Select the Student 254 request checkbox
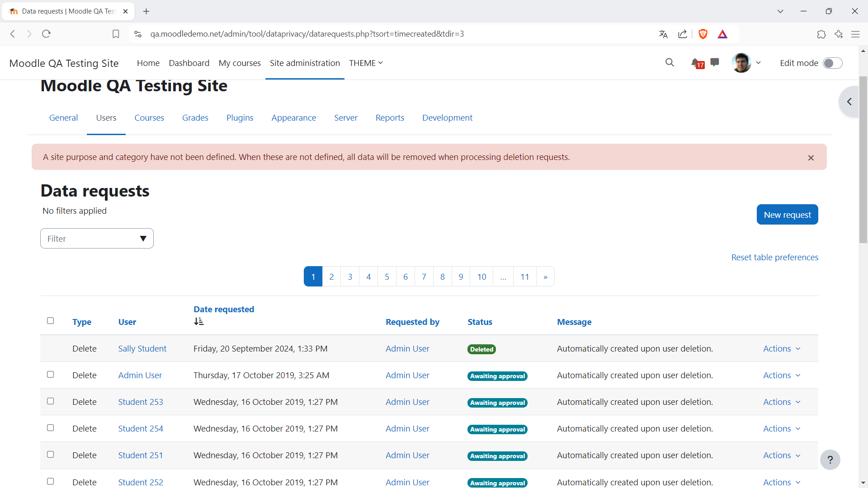868x488 pixels. [x=51, y=428]
